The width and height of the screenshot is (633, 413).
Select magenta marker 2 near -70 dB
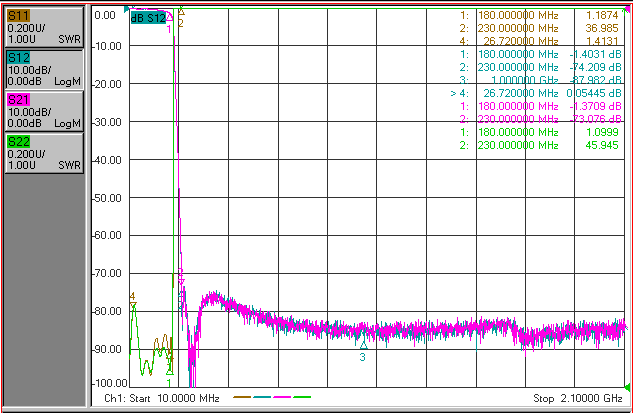tap(181, 277)
